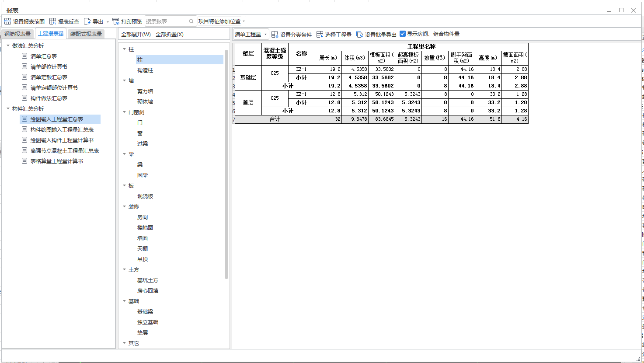Switch to 土建报表量 tab

point(51,34)
